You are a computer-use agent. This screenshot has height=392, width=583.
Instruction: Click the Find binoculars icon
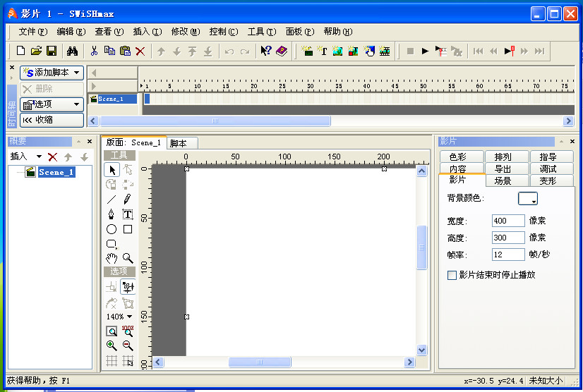(x=71, y=51)
